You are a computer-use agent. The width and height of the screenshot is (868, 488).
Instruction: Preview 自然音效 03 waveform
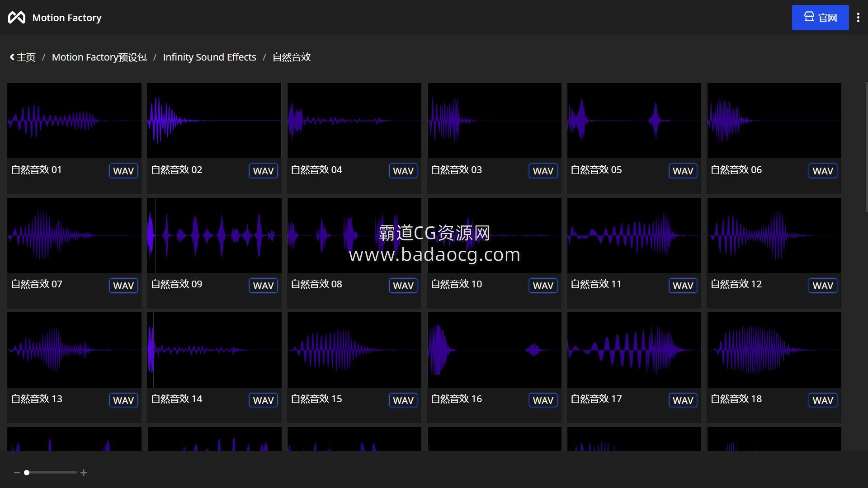494,121
